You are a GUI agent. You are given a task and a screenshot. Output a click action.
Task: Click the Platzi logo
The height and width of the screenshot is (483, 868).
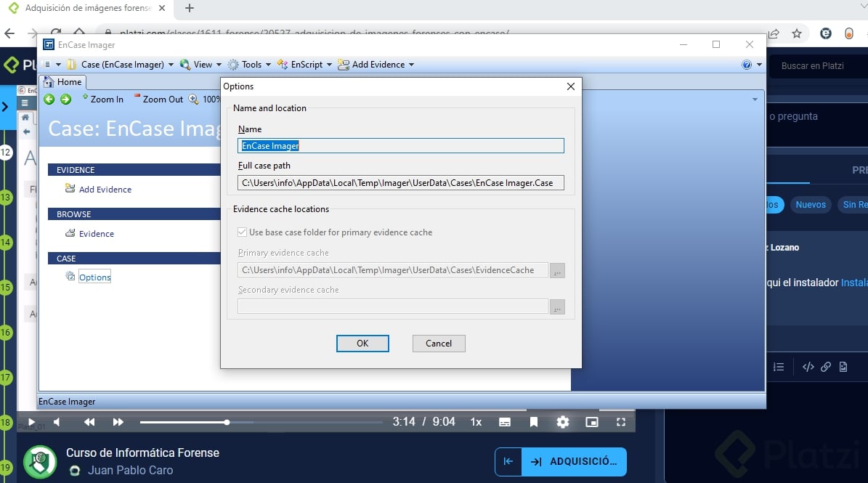20,65
